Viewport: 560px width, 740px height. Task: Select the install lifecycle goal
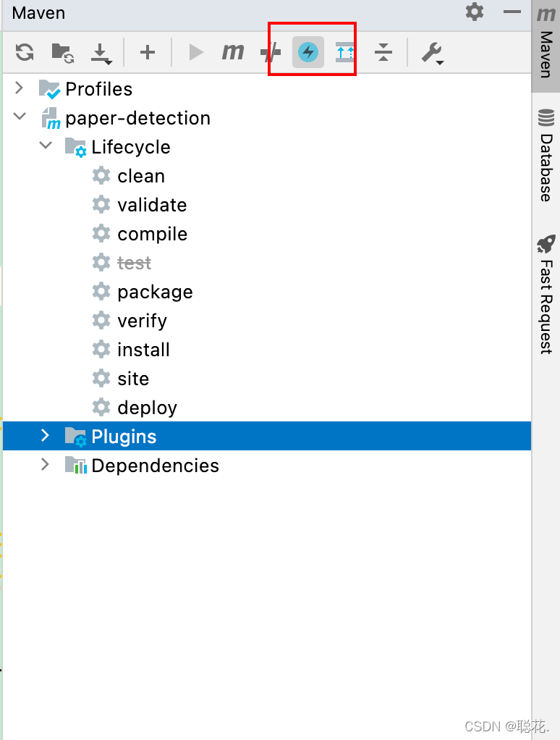click(x=143, y=350)
